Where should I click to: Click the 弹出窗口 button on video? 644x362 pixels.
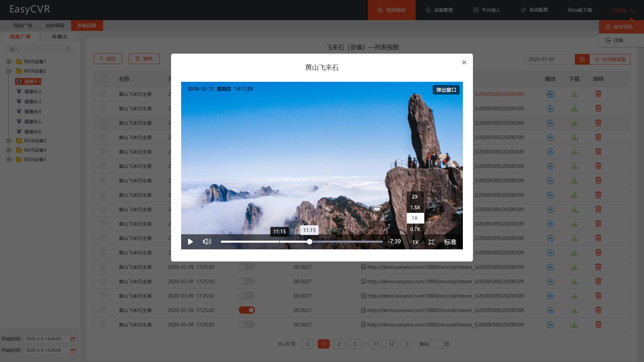click(x=446, y=90)
